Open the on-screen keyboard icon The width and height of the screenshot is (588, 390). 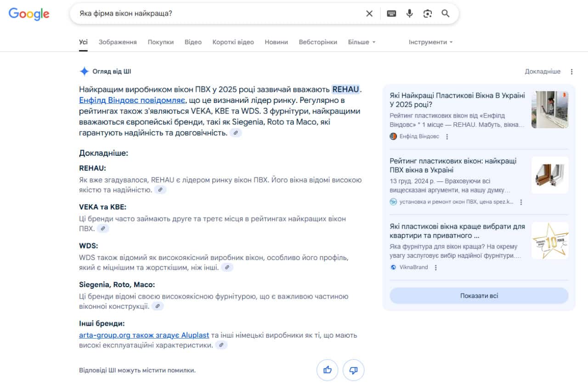pos(391,14)
